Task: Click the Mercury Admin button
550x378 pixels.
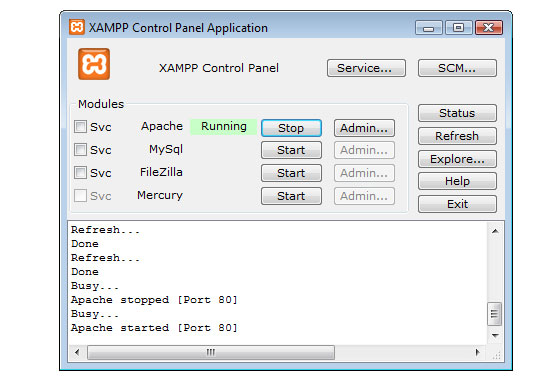Action: (x=364, y=196)
